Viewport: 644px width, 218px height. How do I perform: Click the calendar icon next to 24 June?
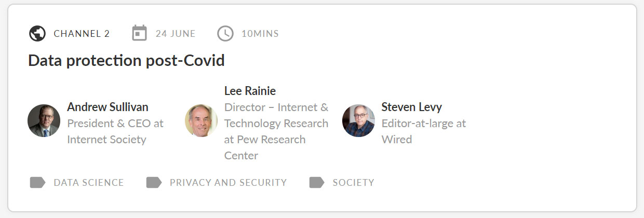coord(140,33)
